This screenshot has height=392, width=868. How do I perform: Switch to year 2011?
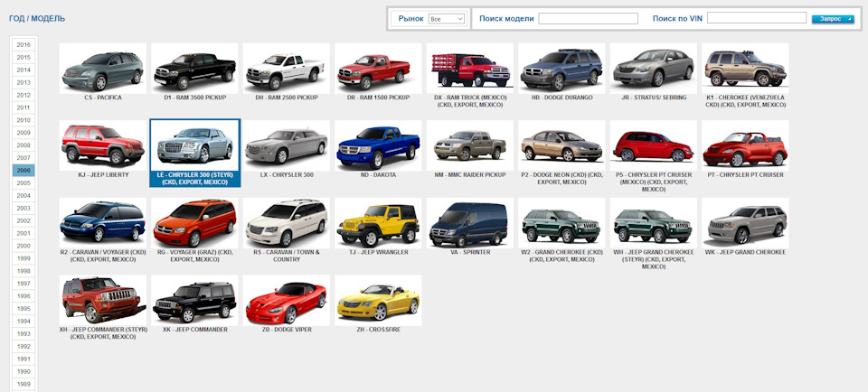point(24,107)
